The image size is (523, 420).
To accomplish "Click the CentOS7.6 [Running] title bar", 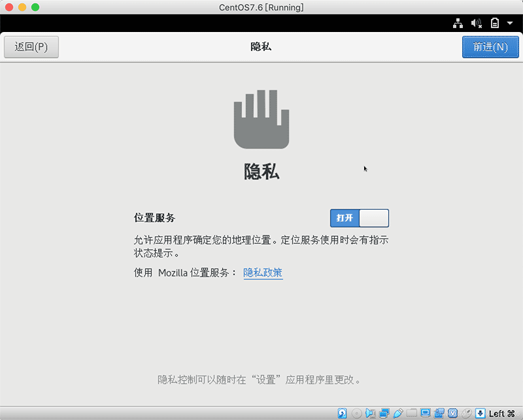I will [x=261, y=7].
